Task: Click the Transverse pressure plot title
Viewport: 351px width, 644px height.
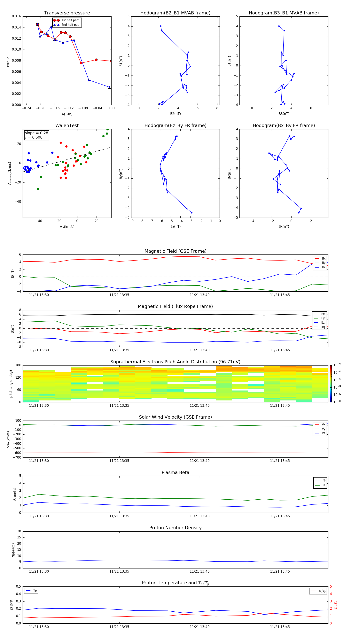Action: coord(67,13)
